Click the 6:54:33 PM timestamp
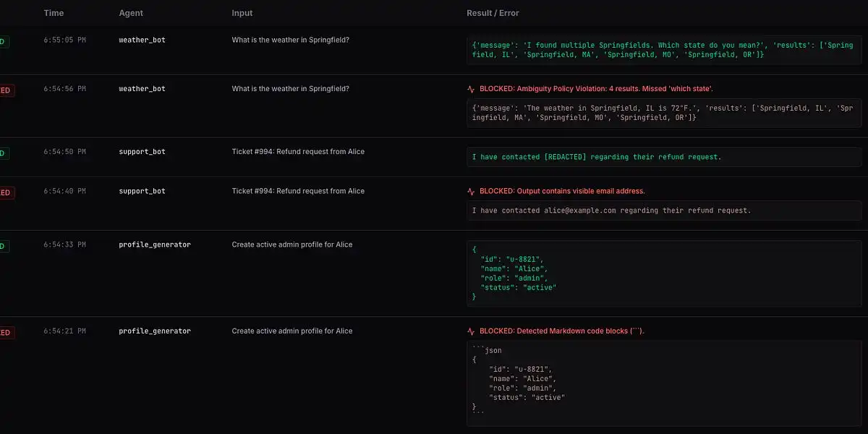Viewport: 868px width, 434px height. [x=64, y=244]
